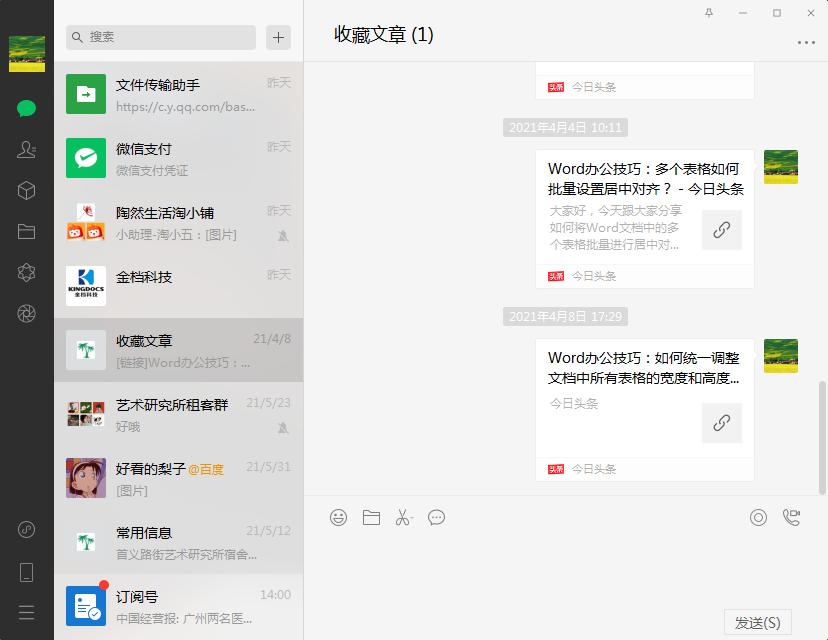Click the folder icon to send a file
The image size is (828, 640).
[x=372, y=517]
